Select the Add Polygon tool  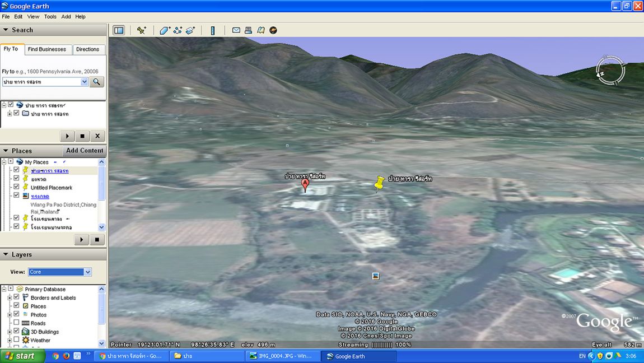coord(165,30)
